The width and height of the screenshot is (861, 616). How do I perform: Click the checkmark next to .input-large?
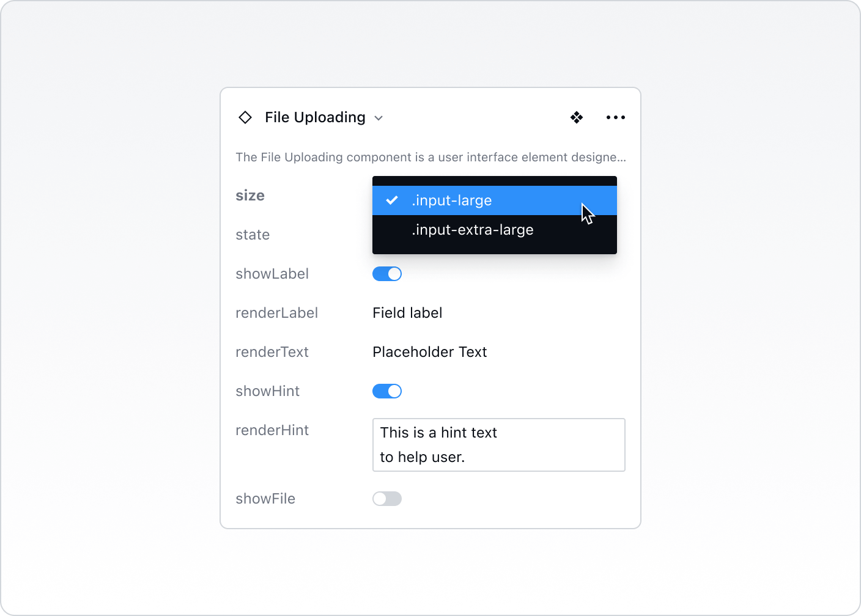pyautogui.click(x=391, y=200)
